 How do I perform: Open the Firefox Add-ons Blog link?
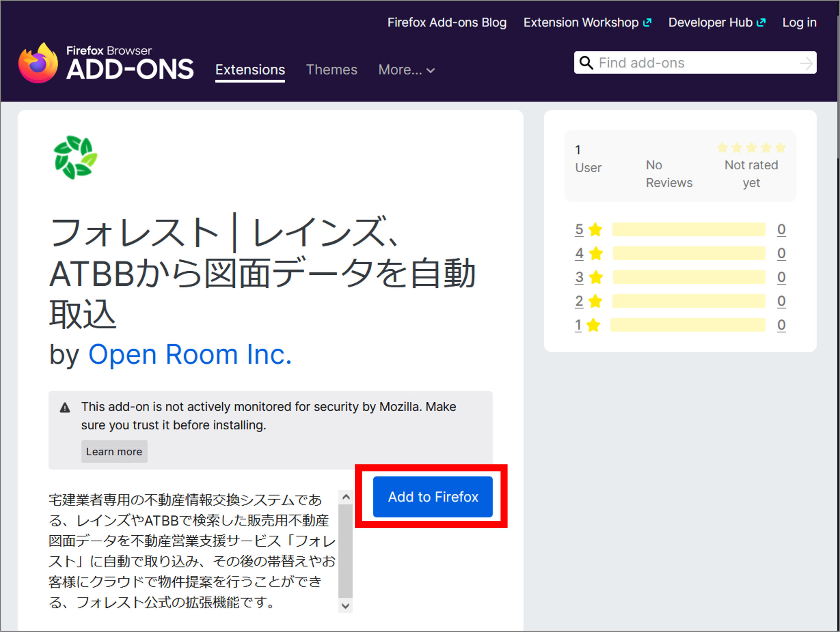447,22
